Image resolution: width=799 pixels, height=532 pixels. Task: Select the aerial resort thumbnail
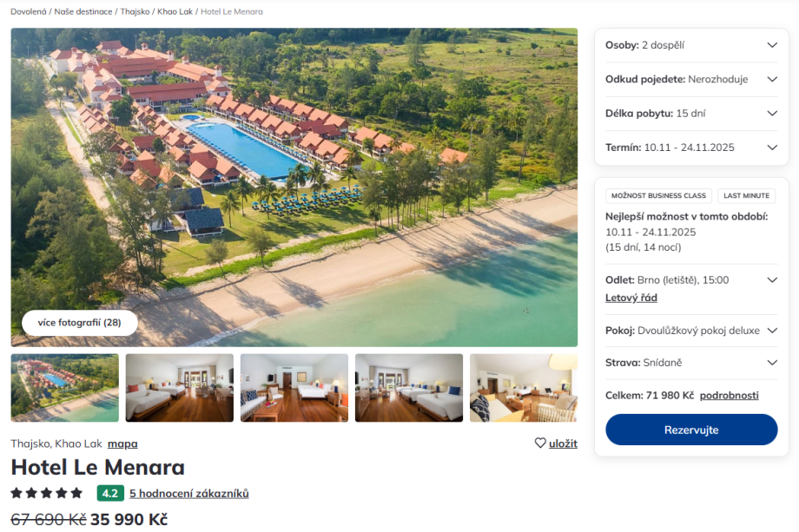pos(65,388)
